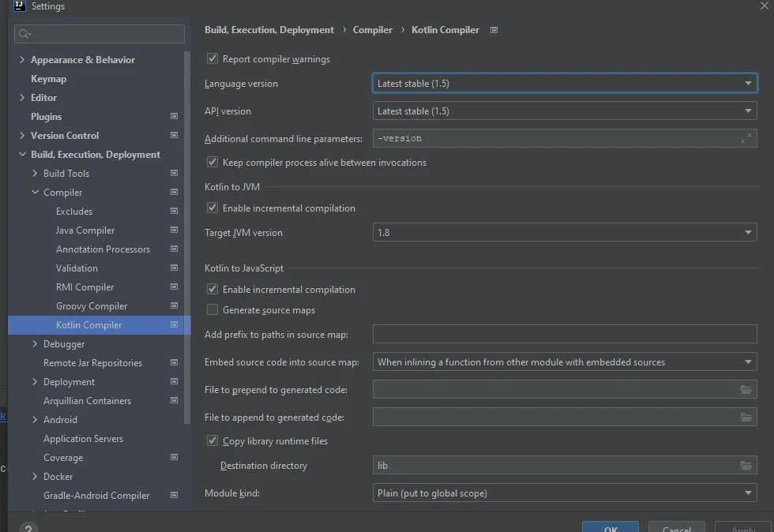Click folder icon for File to prepend field
This screenshot has width=774, height=532.
pos(746,390)
